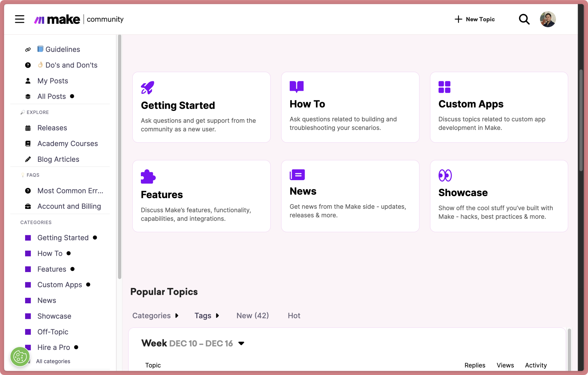Open your profile avatar
Image resolution: width=588 pixels, height=375 pixels.
(547, 19)
